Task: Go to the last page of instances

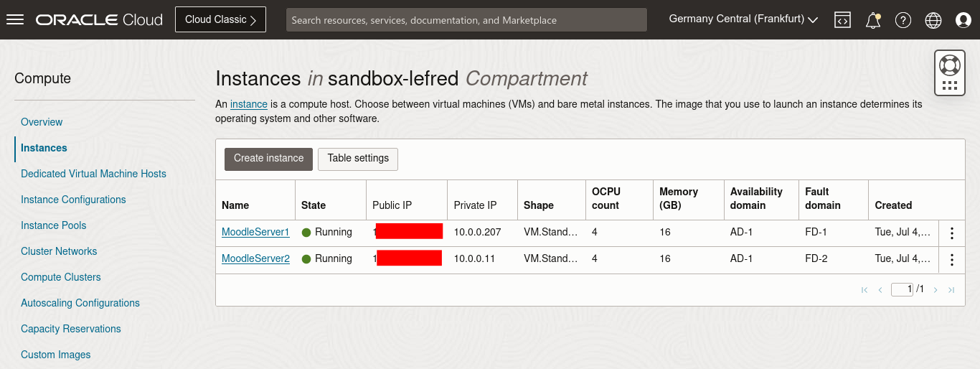Action: 951,290
